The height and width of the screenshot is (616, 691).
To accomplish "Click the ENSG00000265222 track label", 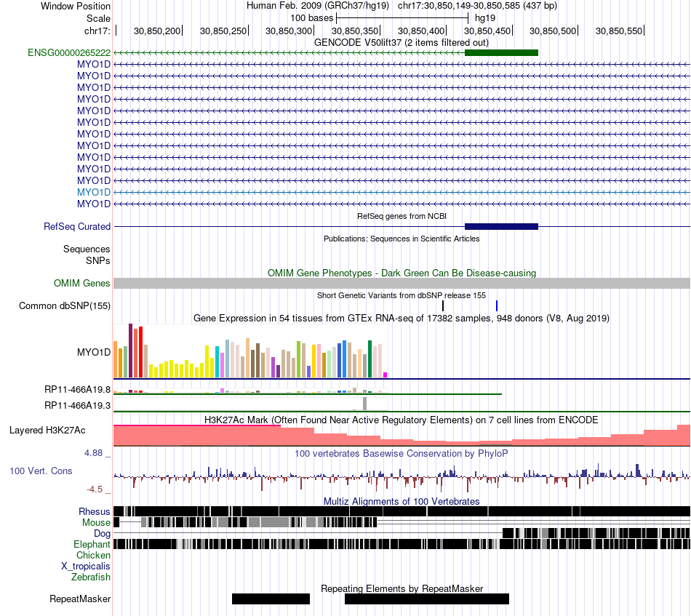I will pos(69,53).
